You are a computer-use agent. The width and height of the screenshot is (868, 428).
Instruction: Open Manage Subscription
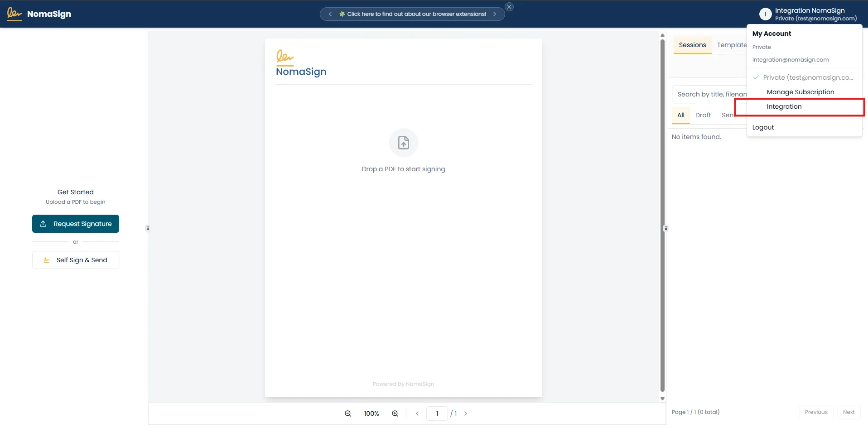point(800,92)
